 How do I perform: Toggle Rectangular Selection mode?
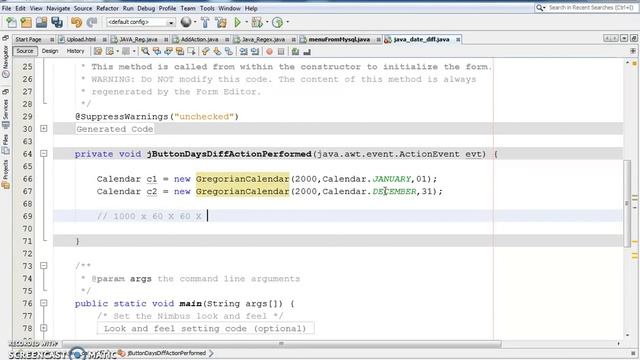191,51
